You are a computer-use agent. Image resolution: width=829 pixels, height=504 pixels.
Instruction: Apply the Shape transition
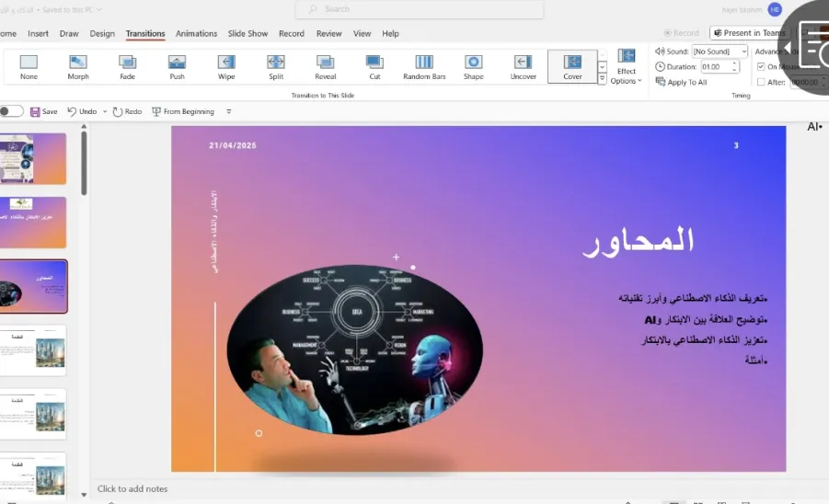(x=473, y=67)
